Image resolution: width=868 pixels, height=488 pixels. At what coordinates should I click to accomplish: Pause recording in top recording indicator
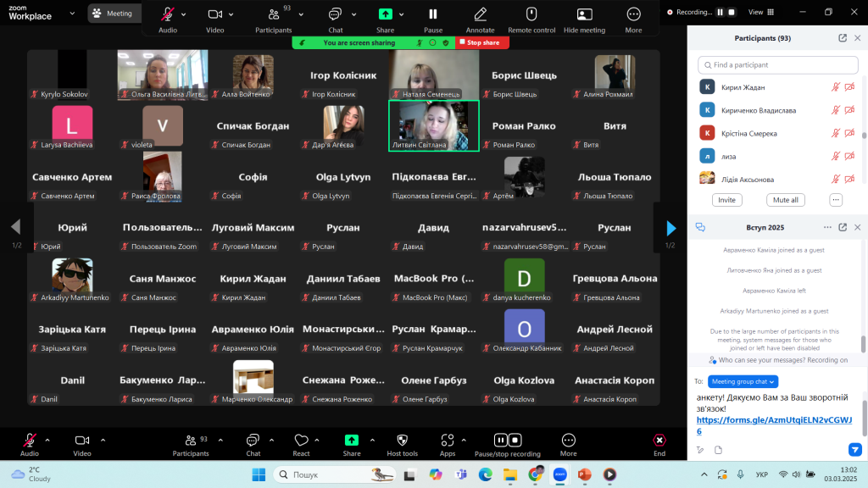pos(721,12)
